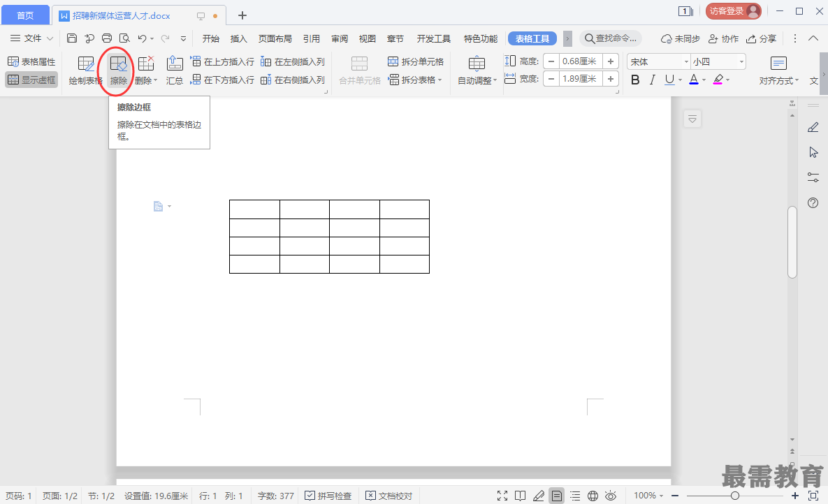828x504 pixels.
Task: Increase column width with plus button
Action: click(x=611, y=79)
